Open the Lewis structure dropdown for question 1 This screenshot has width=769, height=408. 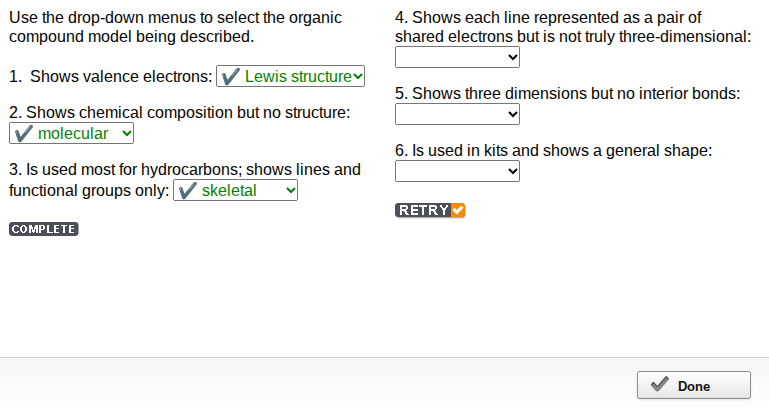tap(290, 76)
